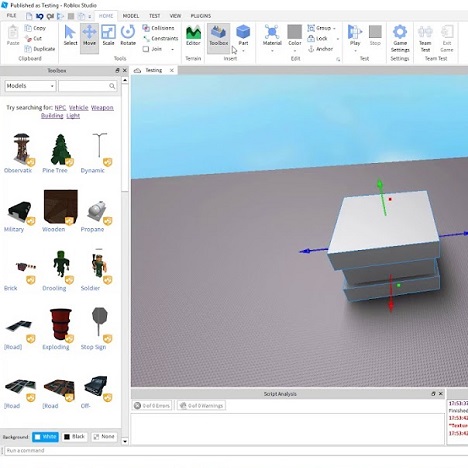The width and height of the screenshot is (468, 468).
Task: Toggle the 0 of 0 Errors filter
Action: (x=152, y=406)
